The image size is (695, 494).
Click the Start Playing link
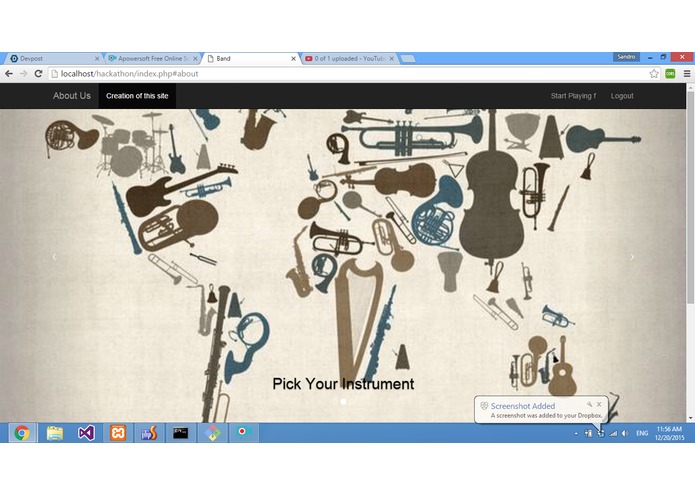coord(573,96)
